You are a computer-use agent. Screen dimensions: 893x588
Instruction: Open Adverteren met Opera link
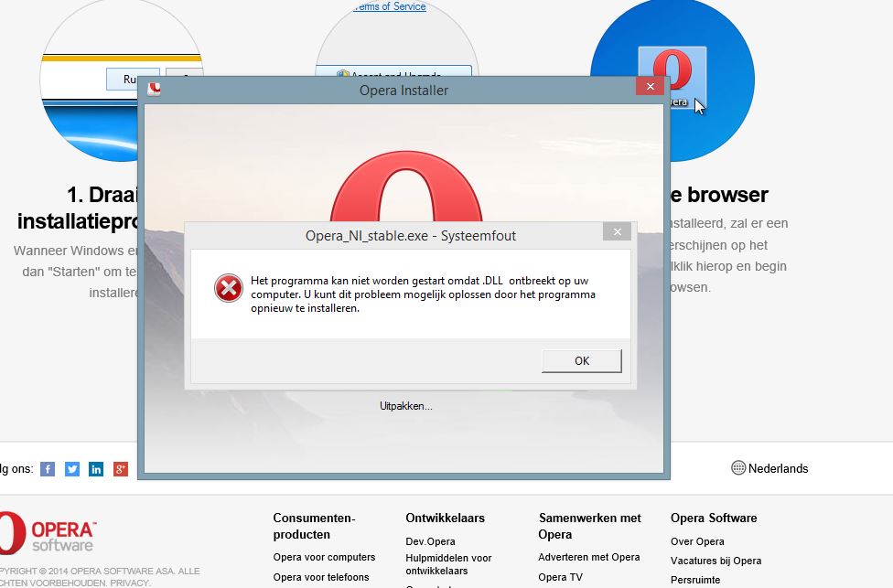point(589,557)
